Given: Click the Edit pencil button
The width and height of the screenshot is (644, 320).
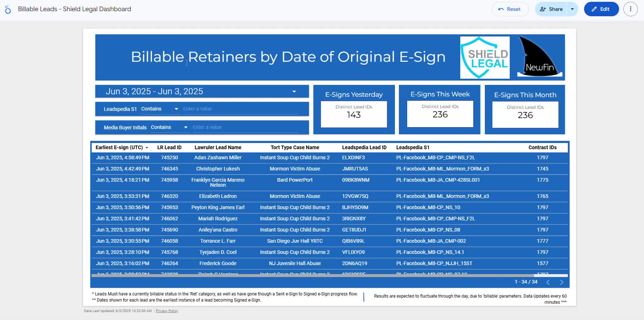Looking at the screenshot, I should point(601,9).
